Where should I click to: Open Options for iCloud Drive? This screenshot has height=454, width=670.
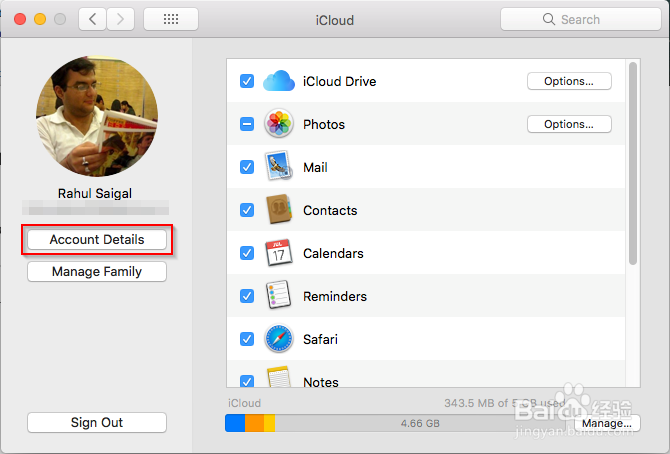pos(569,81)
